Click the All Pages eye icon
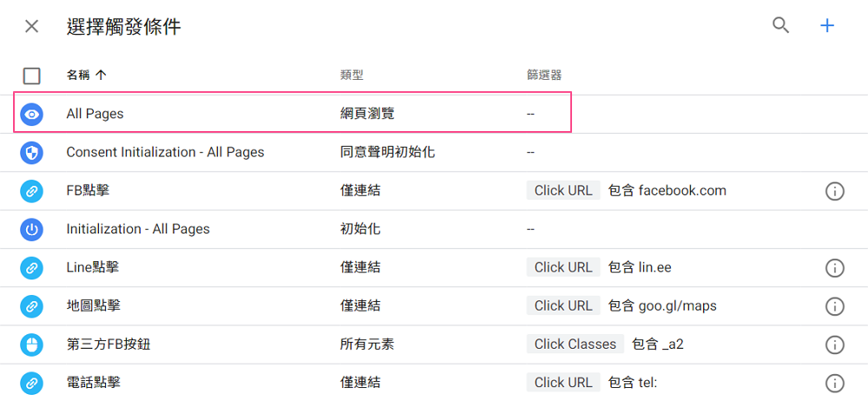Screen dimensions: 868x401 pyautogui.click(x=31, y=114)
